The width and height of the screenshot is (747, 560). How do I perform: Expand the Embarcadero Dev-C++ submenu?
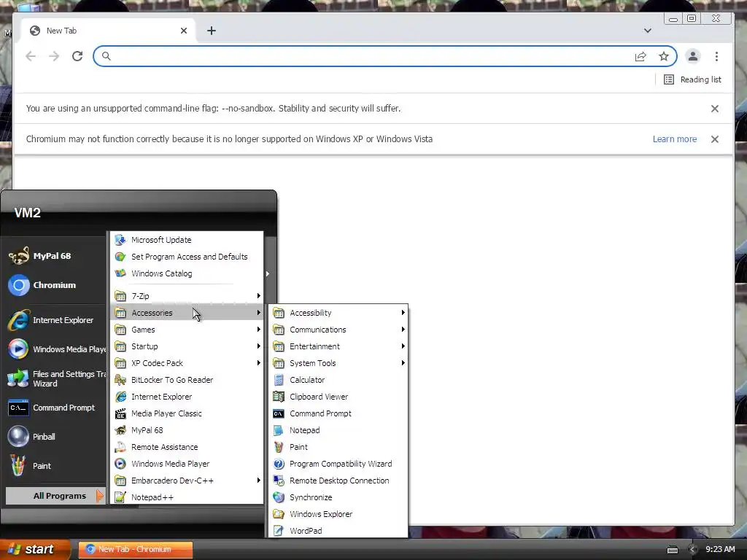187,481
